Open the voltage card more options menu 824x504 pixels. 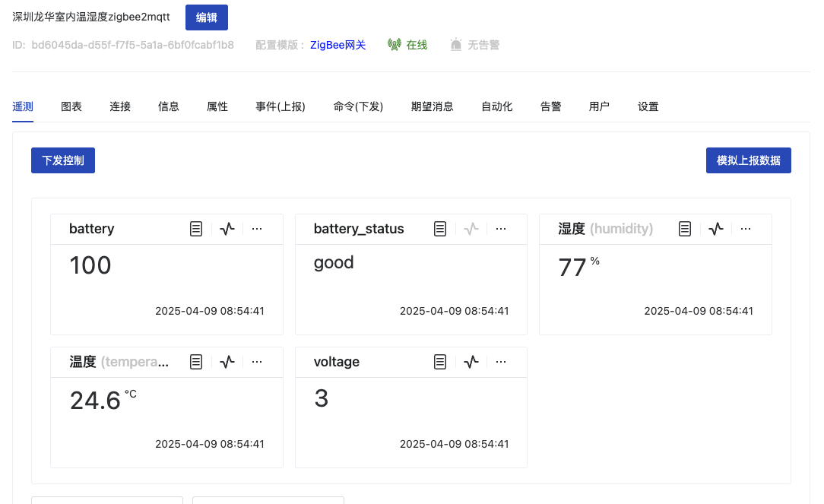click(502, 362)
